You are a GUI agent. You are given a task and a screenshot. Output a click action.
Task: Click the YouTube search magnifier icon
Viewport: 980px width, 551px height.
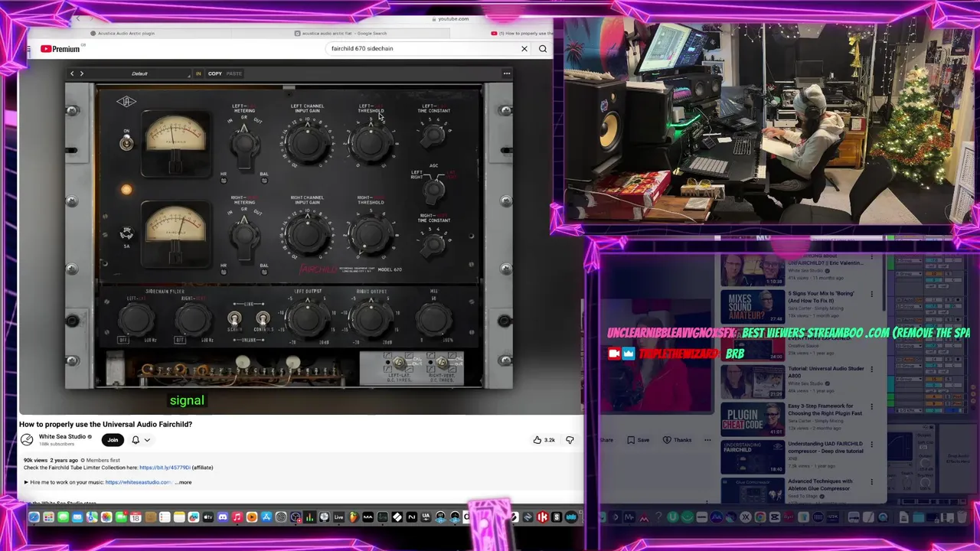coord(543,49)
